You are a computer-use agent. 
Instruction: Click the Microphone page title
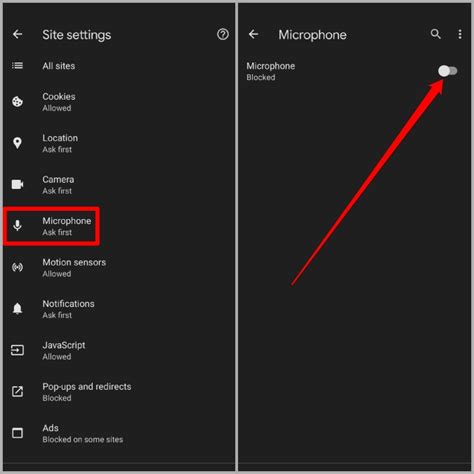(312, 35)
